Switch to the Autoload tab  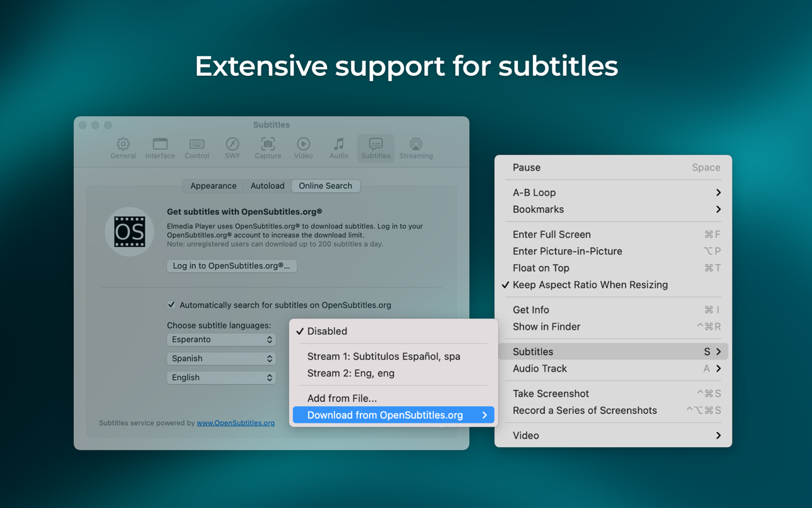[267, 186]
